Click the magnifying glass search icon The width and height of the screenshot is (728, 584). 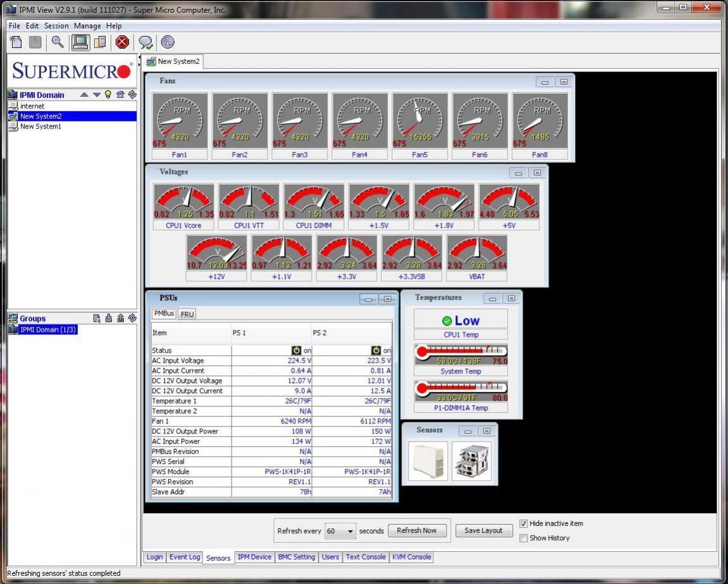(58, 42)
